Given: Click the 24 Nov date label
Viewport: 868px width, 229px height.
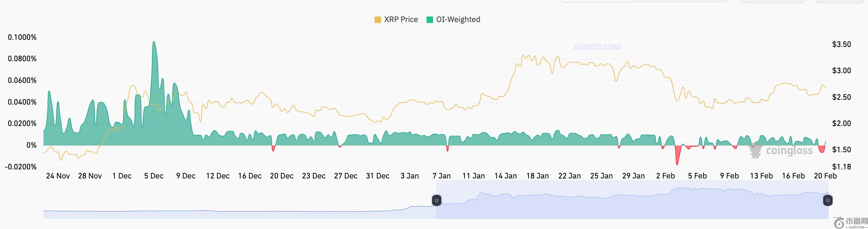Looking at the screenshot, I should (58, 176).
